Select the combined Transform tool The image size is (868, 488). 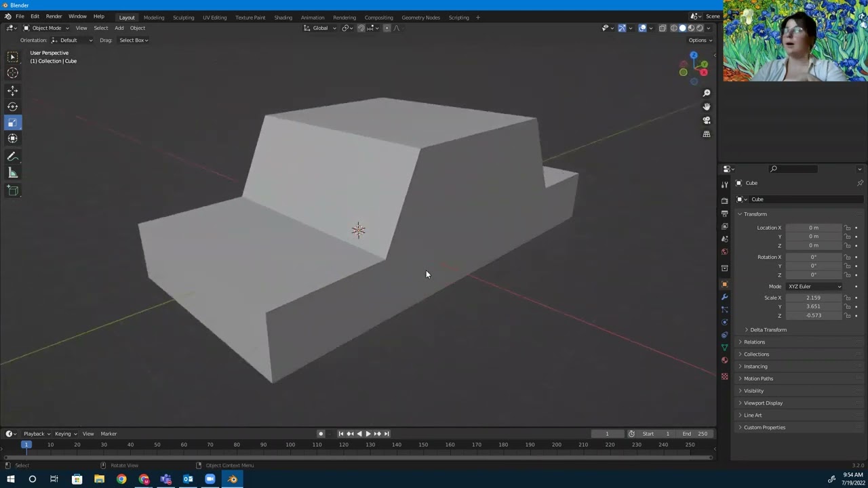click(12, 138)
